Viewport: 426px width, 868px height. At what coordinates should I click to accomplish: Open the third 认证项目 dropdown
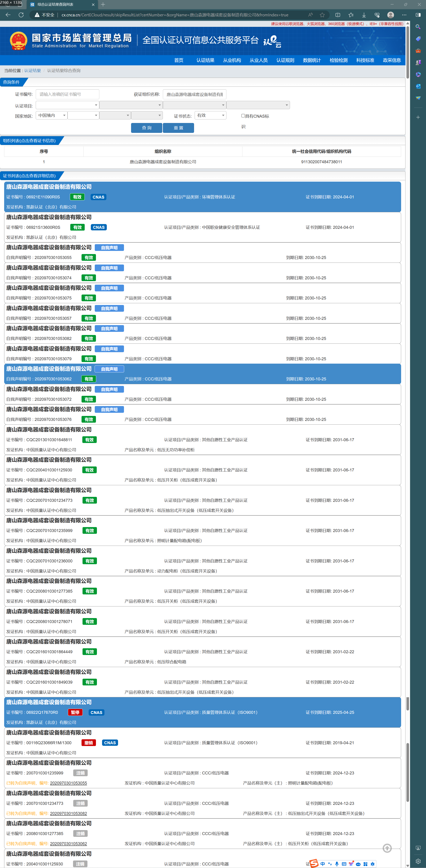pos(194,105)
